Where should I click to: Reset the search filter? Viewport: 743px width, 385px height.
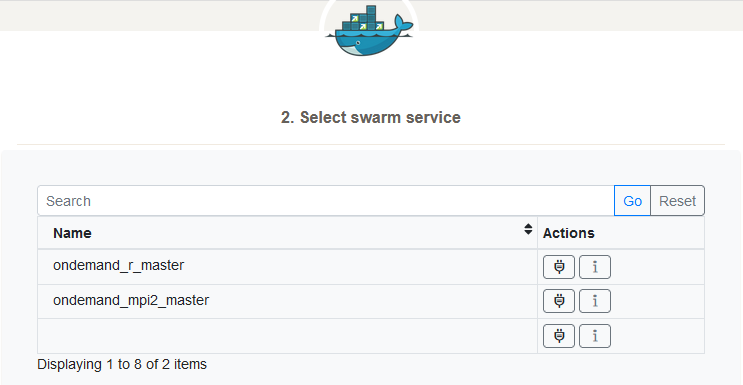pyautogui.click(x=677, y=201)
